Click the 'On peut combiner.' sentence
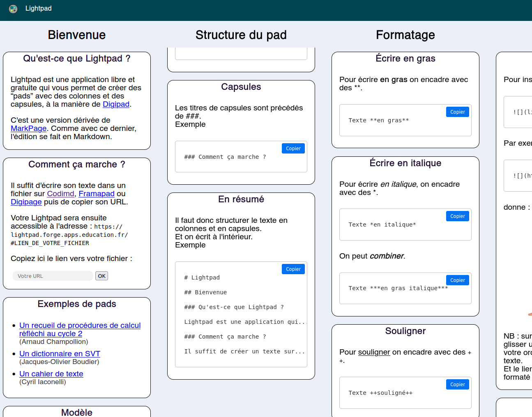Viewport: 532px width, 417px height. pyautogui.click(x=372, y=256)
